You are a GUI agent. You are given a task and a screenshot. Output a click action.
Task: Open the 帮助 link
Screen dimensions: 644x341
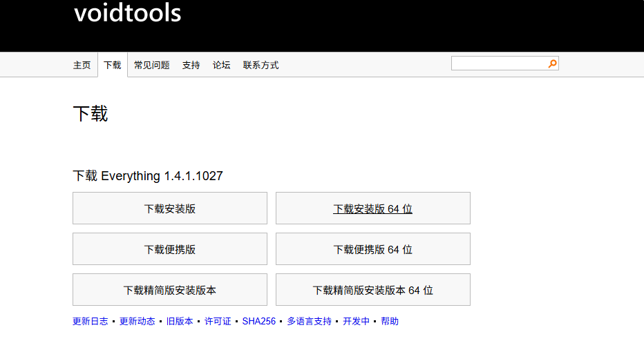(x=390, y=321)
